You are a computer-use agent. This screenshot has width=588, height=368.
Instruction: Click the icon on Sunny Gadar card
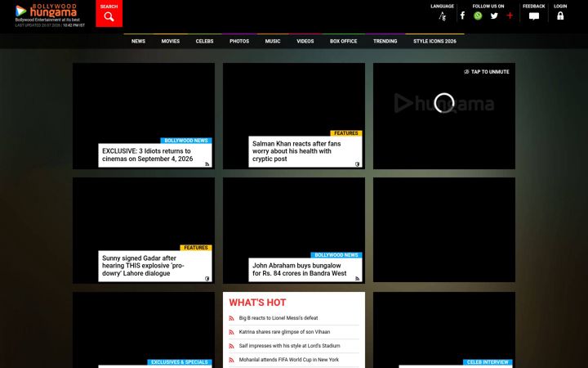tap(207, 279)
